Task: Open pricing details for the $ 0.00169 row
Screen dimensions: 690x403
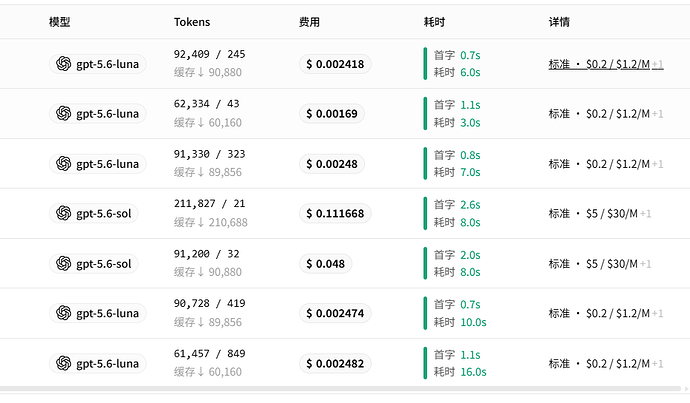Action: [606, 114]
